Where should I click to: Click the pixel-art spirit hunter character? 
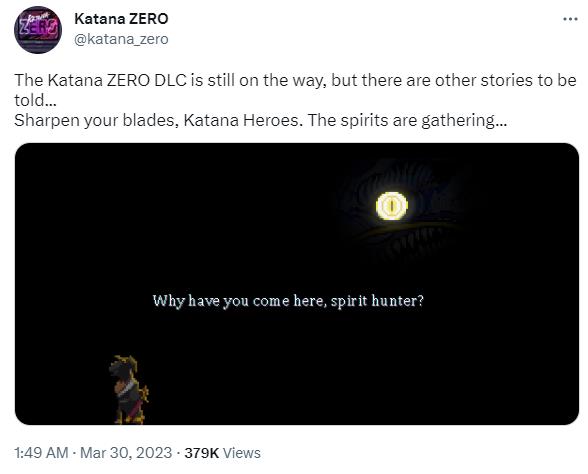click(129, 390)
